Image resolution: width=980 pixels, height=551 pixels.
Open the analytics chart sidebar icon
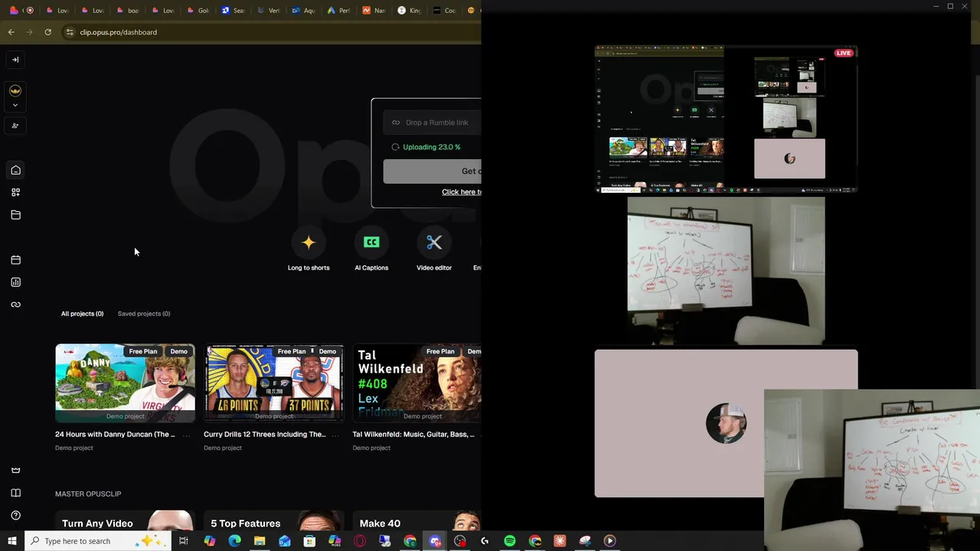coord(15,282)
